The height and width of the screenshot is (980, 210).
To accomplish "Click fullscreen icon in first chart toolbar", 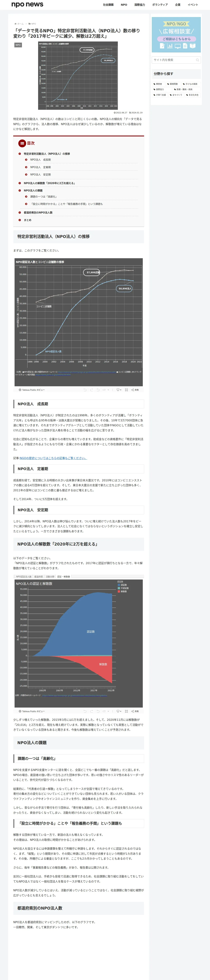I will (127, 390).
